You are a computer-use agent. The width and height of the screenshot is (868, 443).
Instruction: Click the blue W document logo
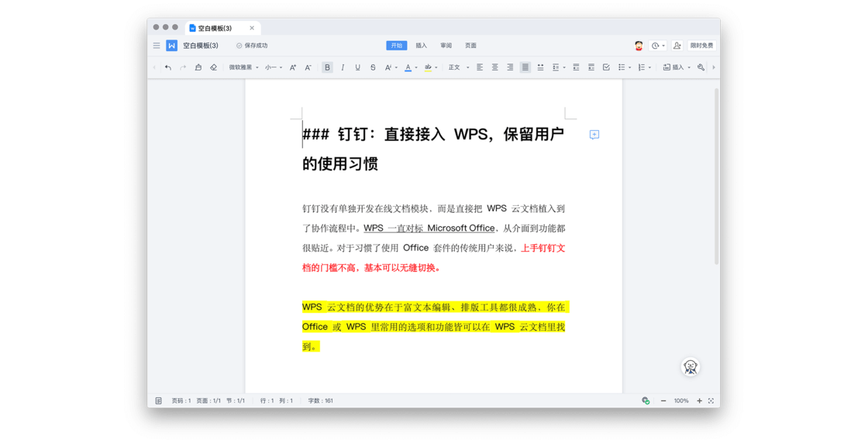pyautogui.click(x=171, y=46)
